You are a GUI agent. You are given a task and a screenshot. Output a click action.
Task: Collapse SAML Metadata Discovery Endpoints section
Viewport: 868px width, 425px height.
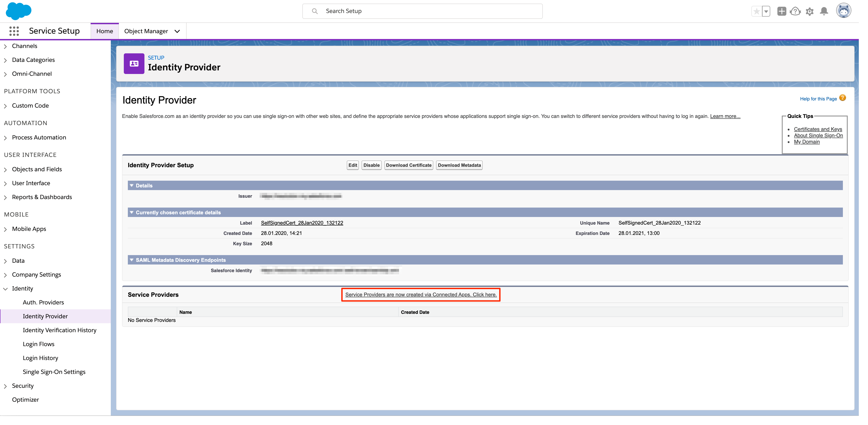point(132,260)
